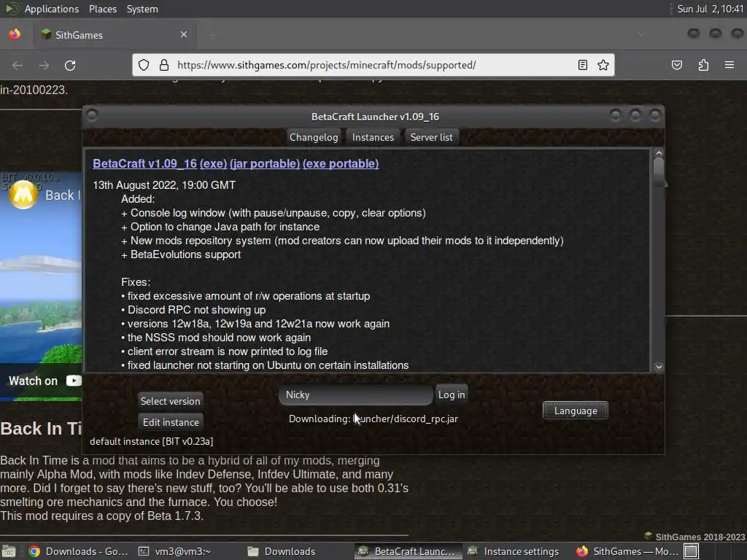Click the Watch on YouTube logo
This screenshot has width=747, height=560.
click(x=74, y=381)
